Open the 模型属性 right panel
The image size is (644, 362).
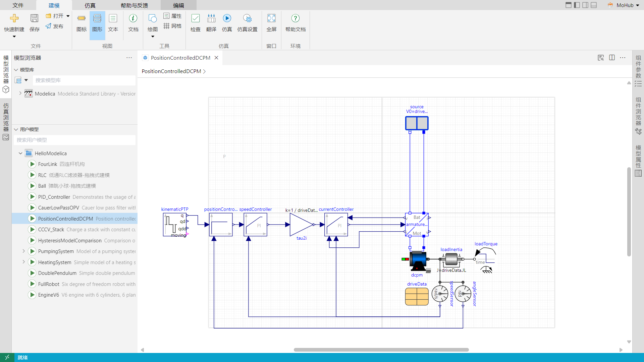point(638,161)
